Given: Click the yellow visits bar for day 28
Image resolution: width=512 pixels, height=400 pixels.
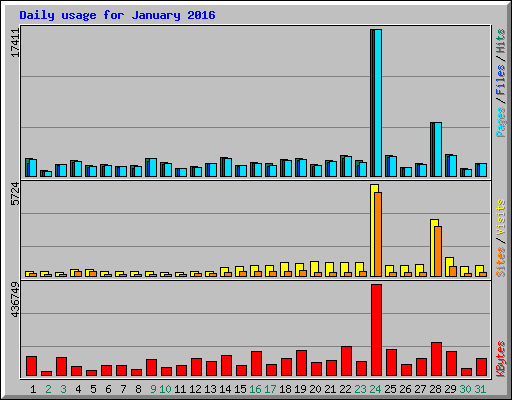Looking at the screenshot, I should [433, 248].
